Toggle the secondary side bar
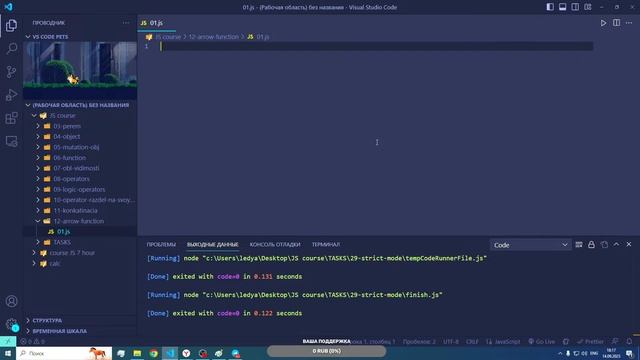This screenshot has width=640, height=360. click(x=575, y=7)
